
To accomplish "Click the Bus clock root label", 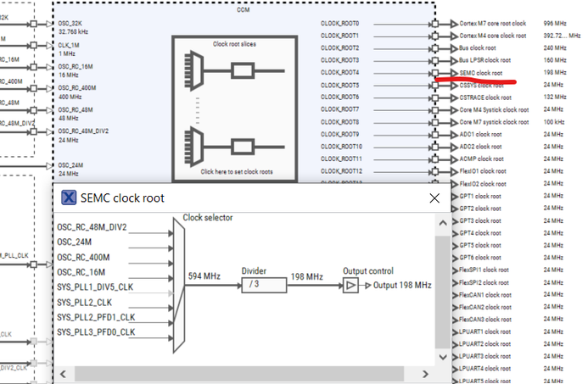I will click(x=478, y=48).
